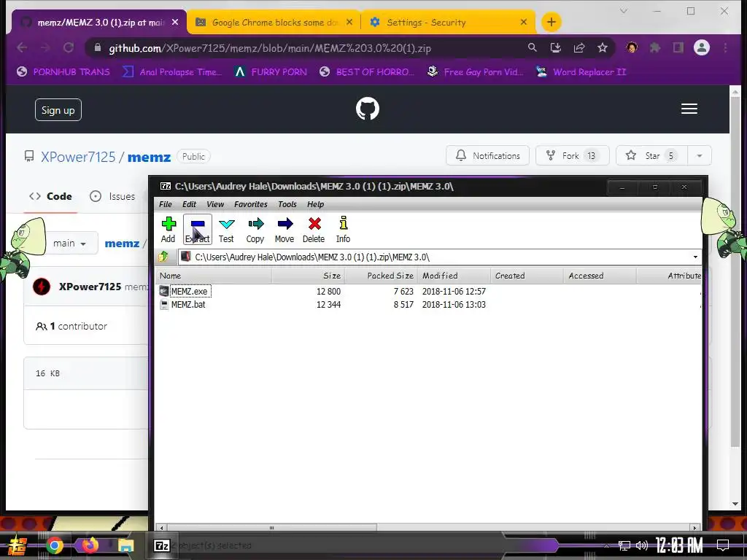Fork the memz repository

coord(572,156)
